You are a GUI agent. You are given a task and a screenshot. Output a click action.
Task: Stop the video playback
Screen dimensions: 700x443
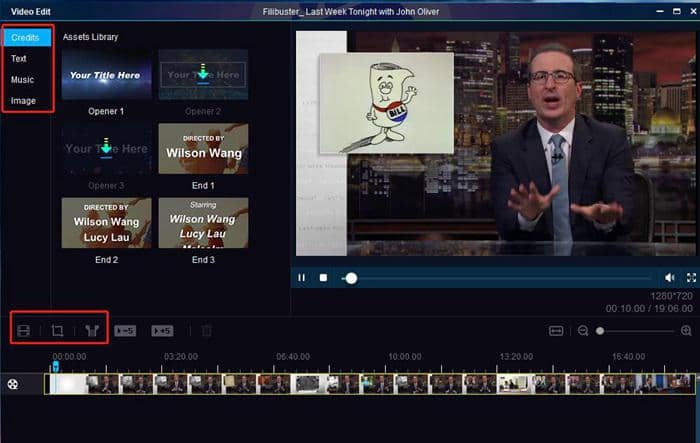323,278
